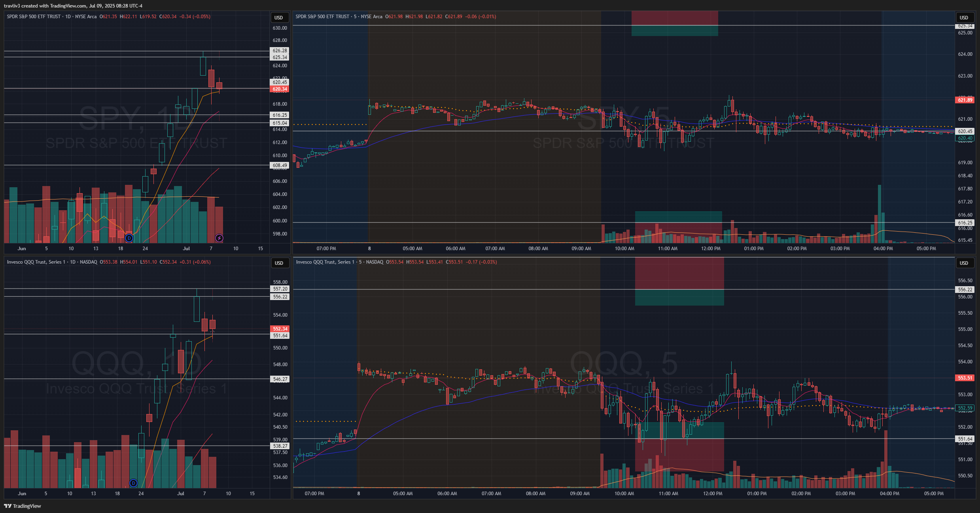Click the 04:00 PM label on SPY 5-minute time axis

[883, 249]
